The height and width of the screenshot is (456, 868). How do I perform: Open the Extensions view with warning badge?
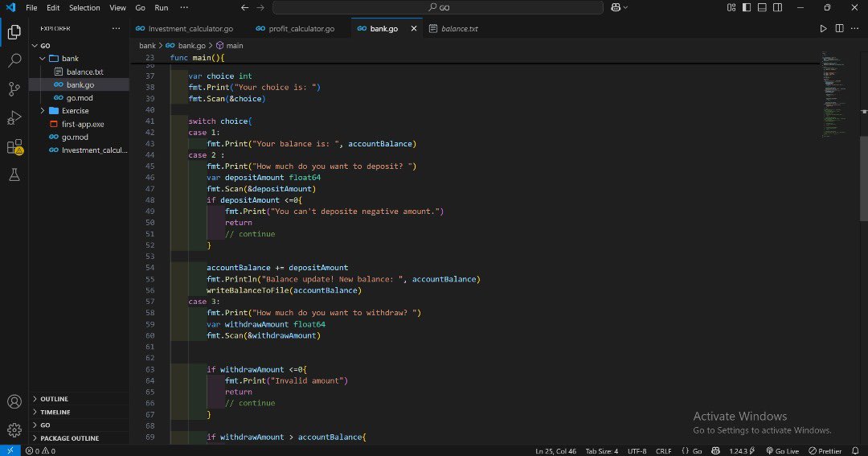pyautogui.click(x=14, y=146)
